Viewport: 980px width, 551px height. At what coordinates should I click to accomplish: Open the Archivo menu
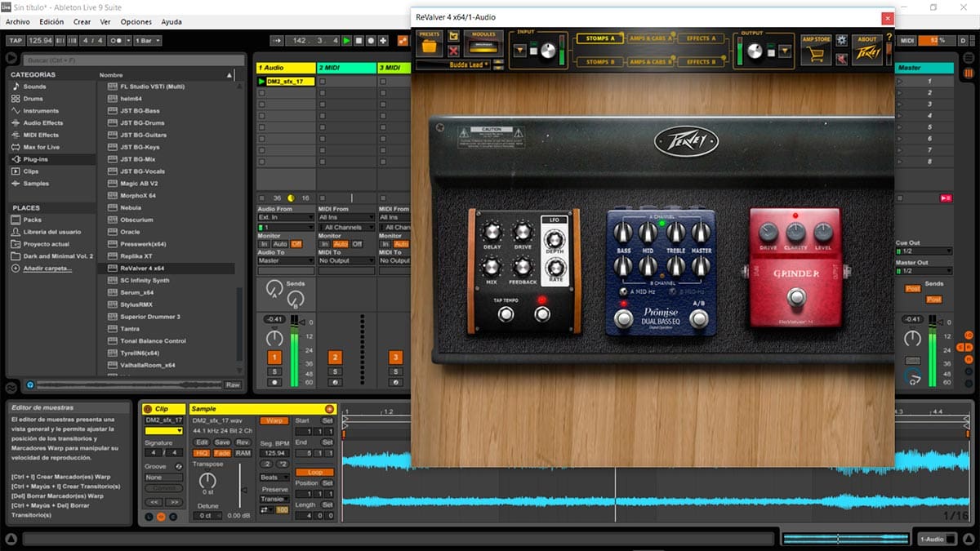point(18,22)
